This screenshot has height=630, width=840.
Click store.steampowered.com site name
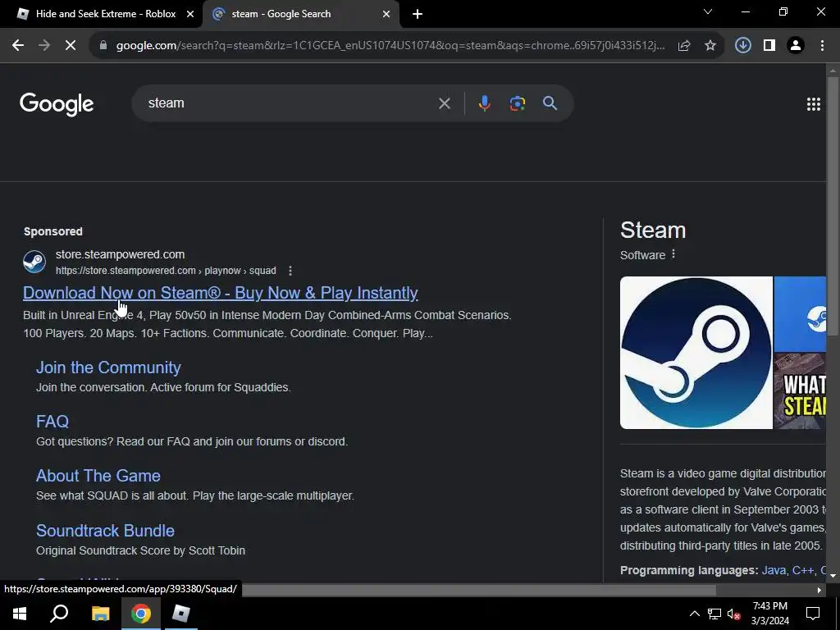click(120, 254)
